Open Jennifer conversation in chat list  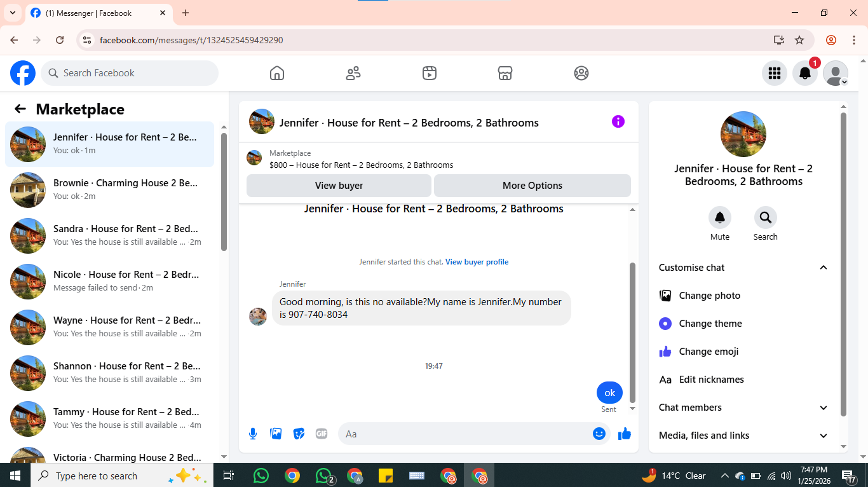click(x=110, y=144)
